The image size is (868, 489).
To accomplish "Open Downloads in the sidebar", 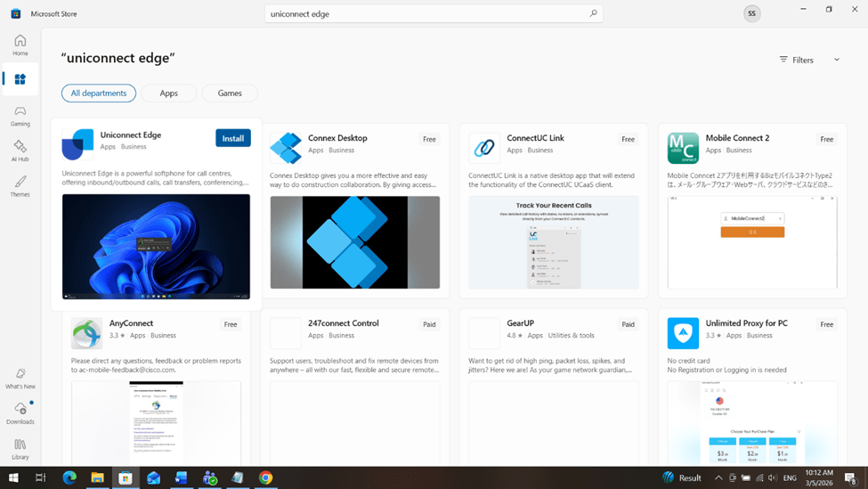I will 20,413.
